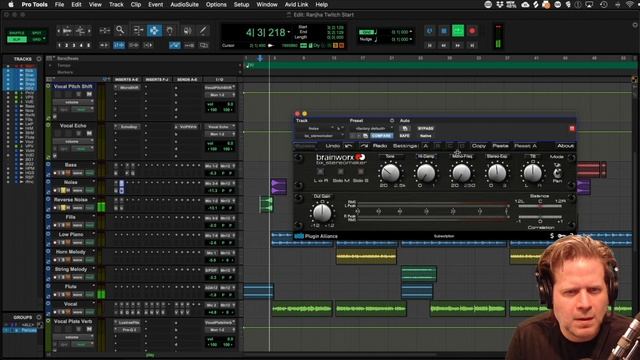Click the Record button in transport

tap(472, 31)
